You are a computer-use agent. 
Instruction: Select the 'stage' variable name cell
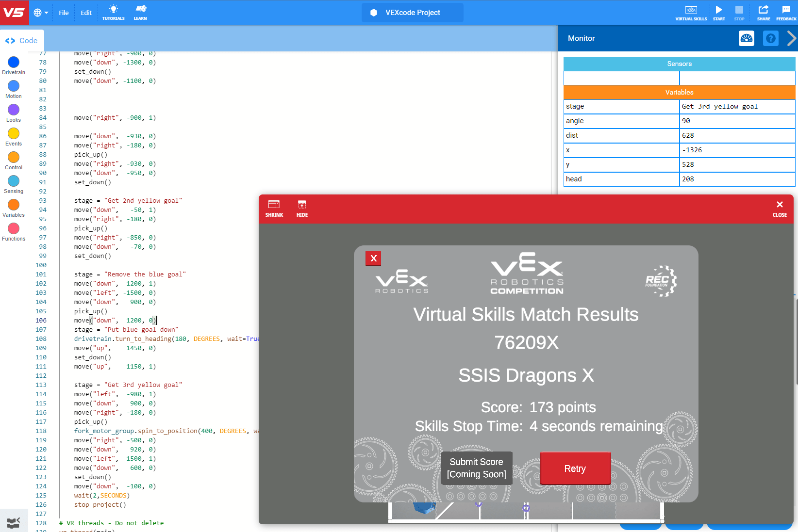pyautogui.click(x=621, y=106)
